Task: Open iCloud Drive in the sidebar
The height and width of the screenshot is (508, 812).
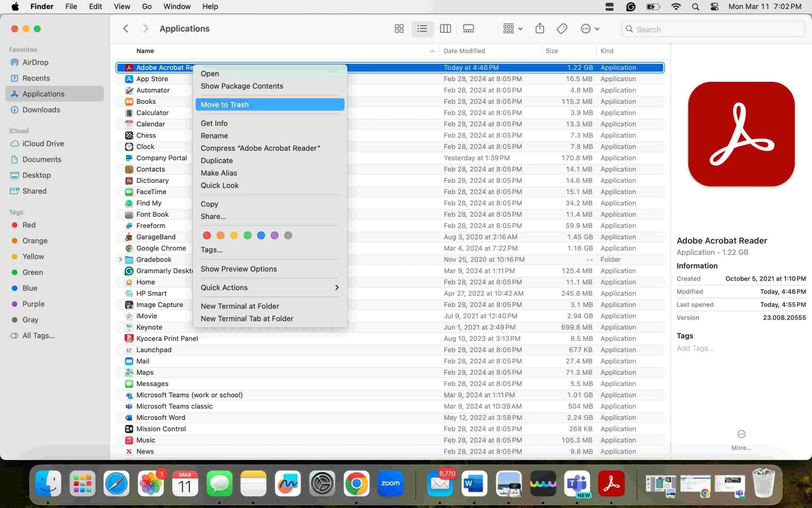Action: tap(54, 144)
